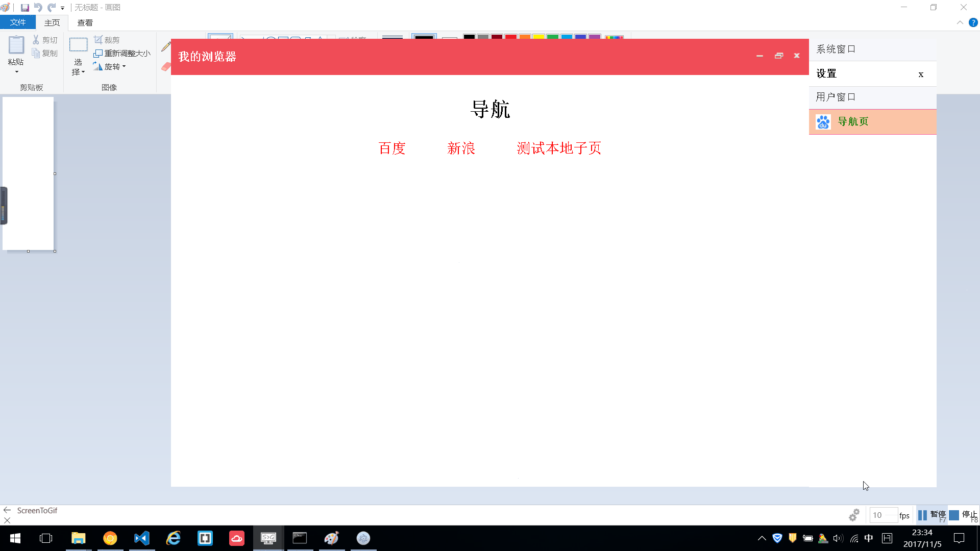Switch to Paint via its taskbar icon
This screenshot has width=980, height=551.
(x=332, y=538)
